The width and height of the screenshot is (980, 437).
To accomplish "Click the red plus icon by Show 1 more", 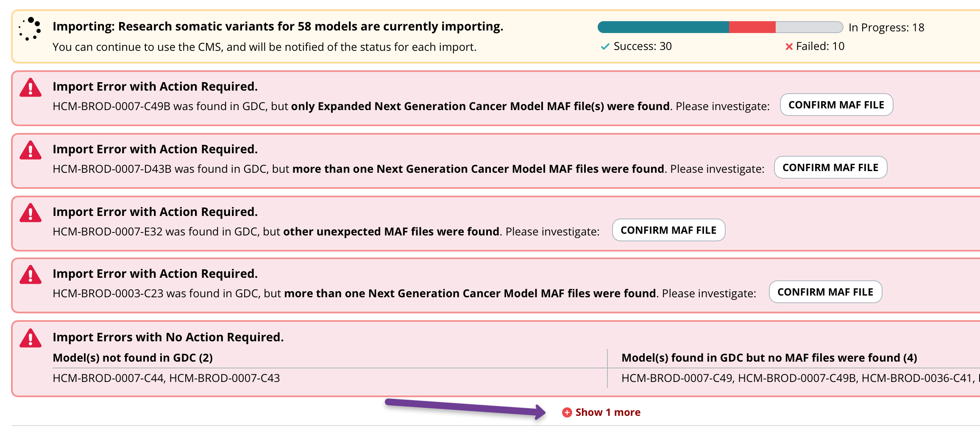I will [567, 412].
